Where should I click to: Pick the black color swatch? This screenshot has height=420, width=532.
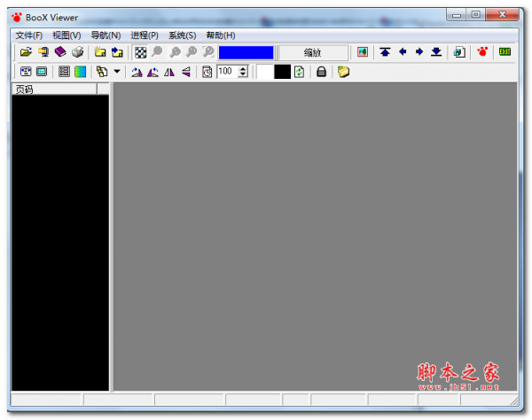coord(282,72)
